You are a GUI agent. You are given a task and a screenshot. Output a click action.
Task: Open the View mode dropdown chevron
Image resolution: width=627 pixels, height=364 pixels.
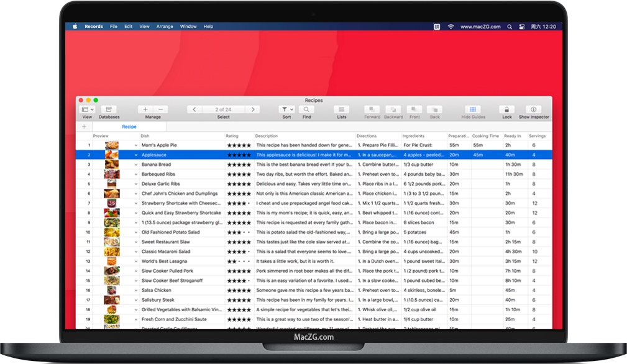[91, 108]
